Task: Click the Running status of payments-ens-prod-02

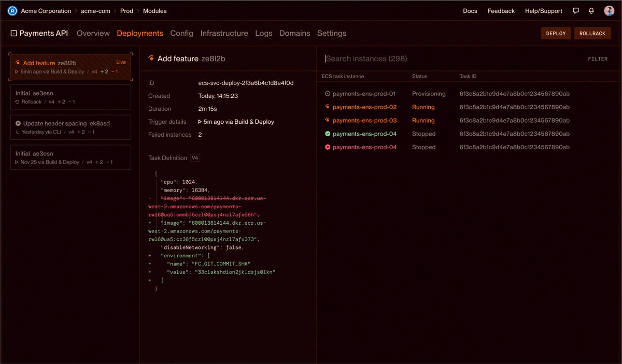Action: pos(423,107)
